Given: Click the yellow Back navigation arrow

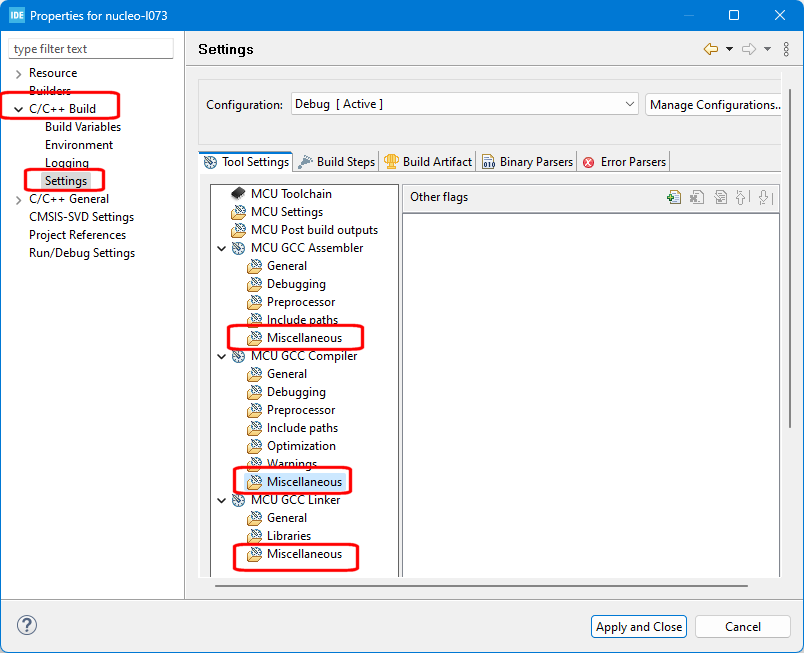Looking at the screenshot, I should pos(711,49).
